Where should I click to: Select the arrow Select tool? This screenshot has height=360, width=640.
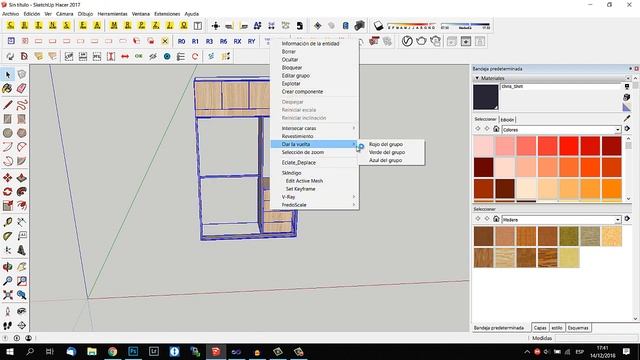(x=8, y=74)
